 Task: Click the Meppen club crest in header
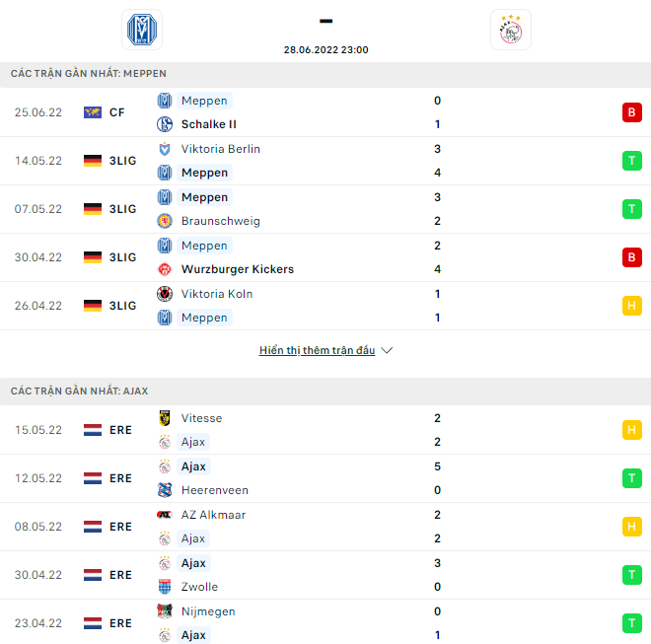pos(141,30)
